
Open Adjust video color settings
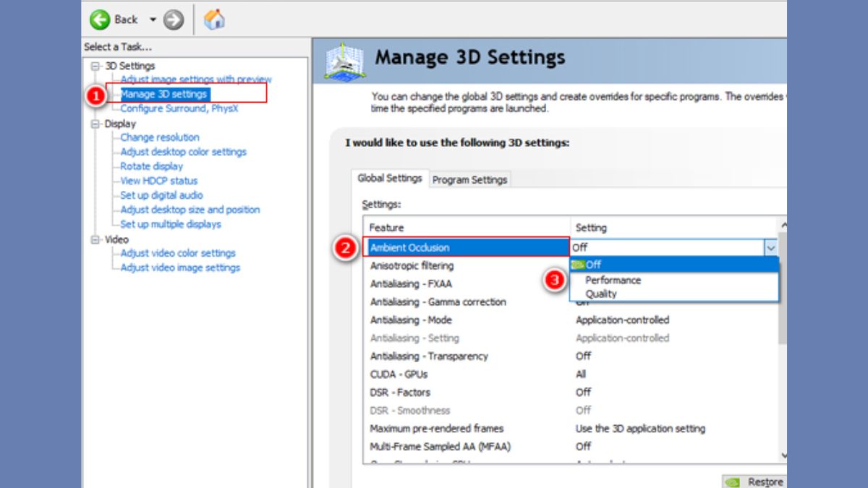[178, 253]
